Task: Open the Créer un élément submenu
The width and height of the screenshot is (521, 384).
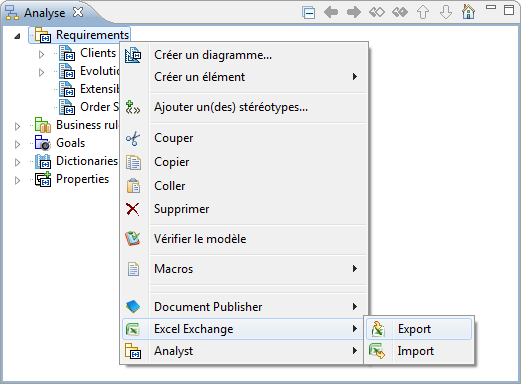Action: (244, 77)
